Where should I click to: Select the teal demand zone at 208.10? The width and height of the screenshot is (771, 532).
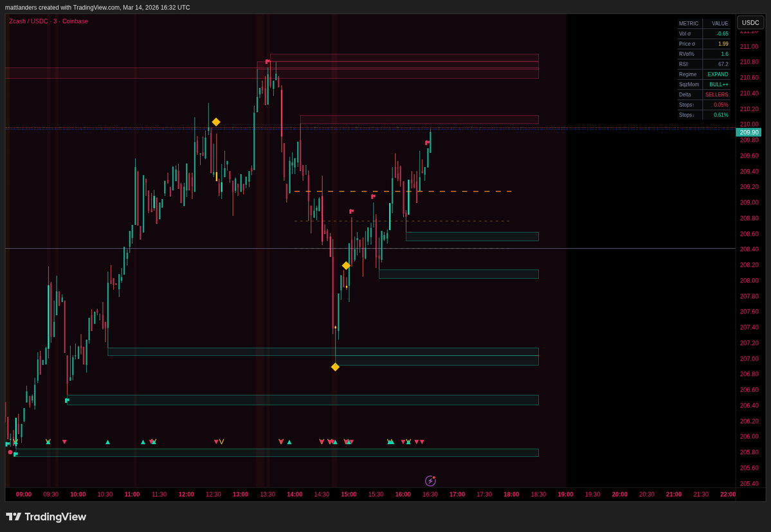(458, 274)
